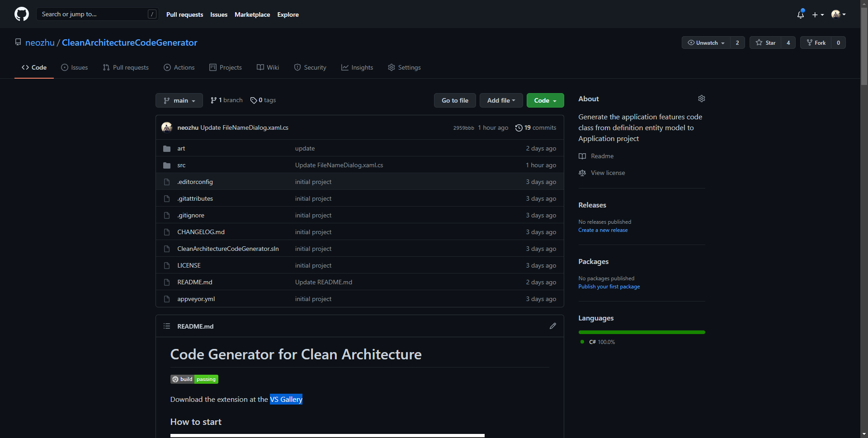The height and width of the screenshot is (438, 868).
Task: Open the Projects tab
Action: [226, 67]
